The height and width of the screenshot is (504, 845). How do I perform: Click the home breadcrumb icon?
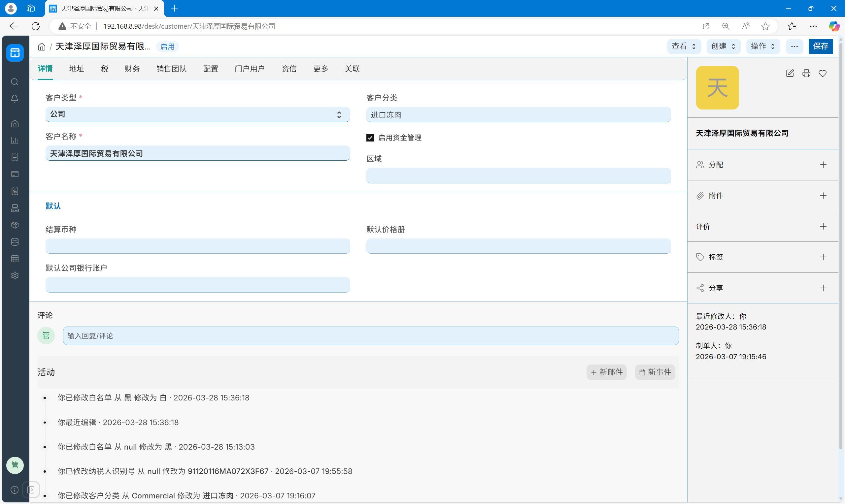(42, 47)
